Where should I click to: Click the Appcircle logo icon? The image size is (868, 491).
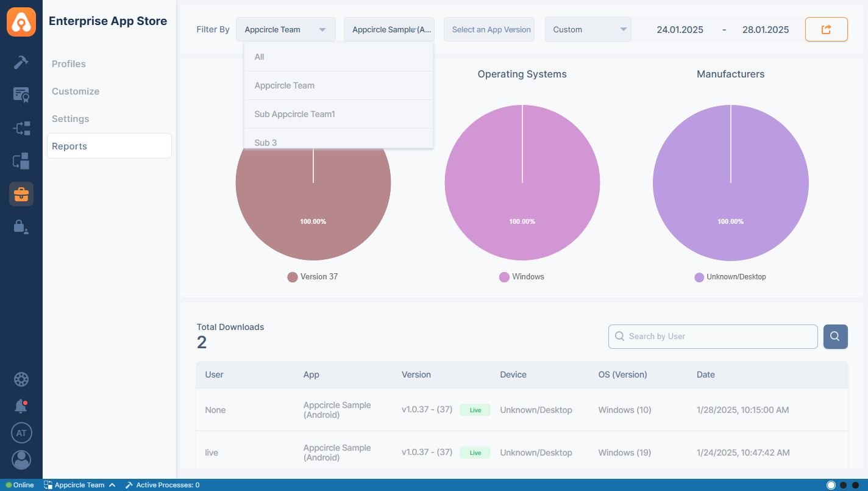(x=21, y=21)
